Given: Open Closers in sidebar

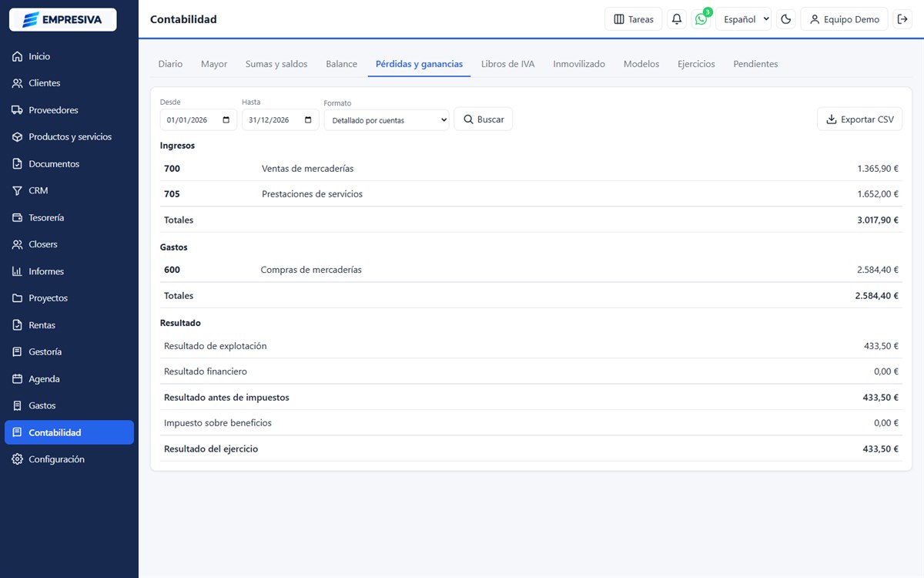Looking at the screenshot, I should click(69, 244).
